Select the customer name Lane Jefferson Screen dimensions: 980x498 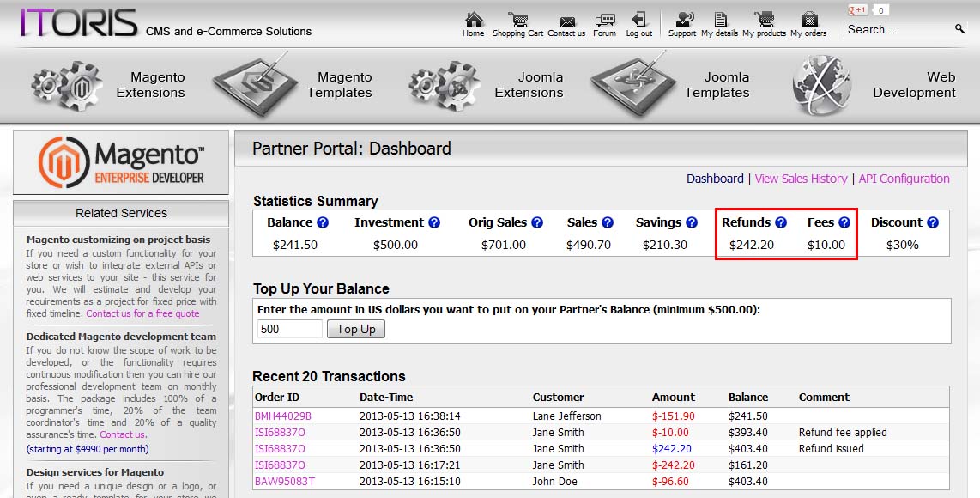[567, 416]
